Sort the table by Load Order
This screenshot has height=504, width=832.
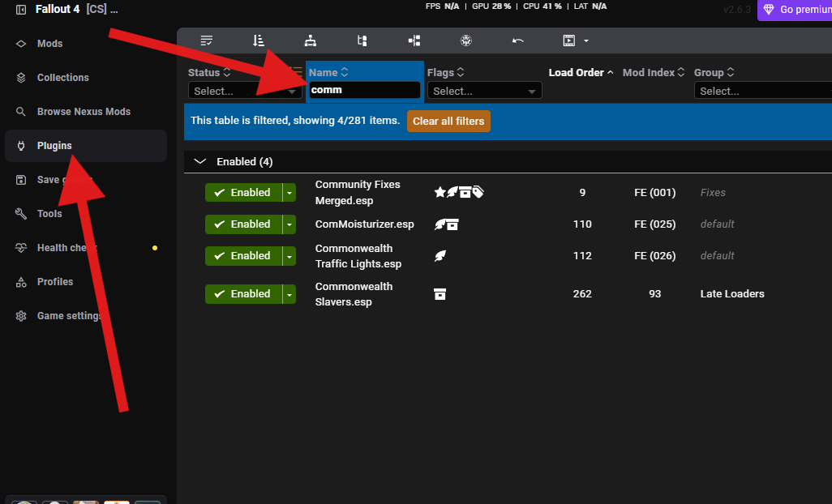(581, 73)
